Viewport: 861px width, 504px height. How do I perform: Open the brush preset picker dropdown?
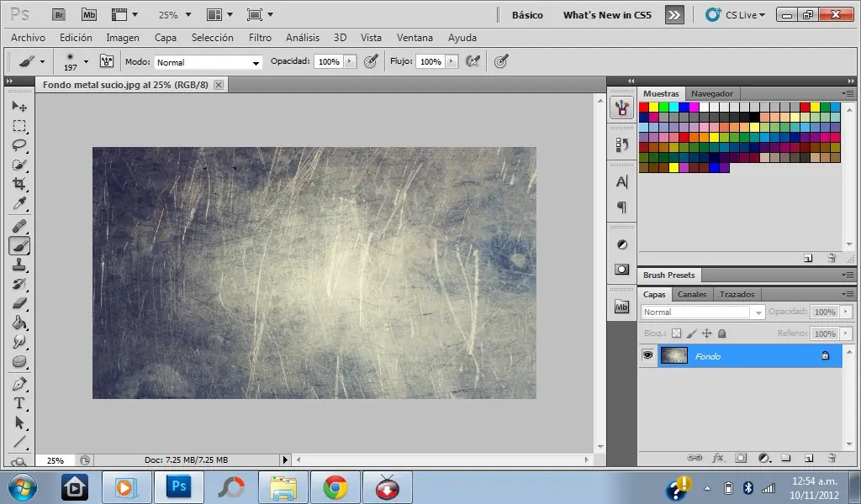point(87,61)
